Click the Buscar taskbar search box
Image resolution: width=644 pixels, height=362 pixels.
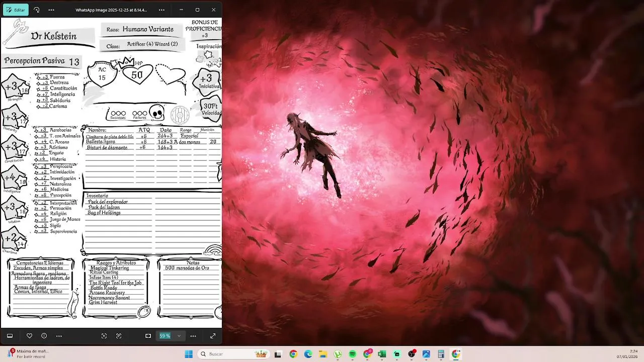point(233,354)
